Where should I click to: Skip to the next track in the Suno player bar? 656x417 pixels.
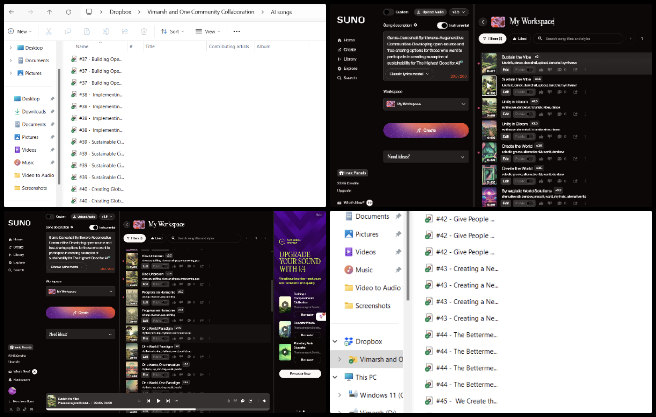tap(168, 401)
